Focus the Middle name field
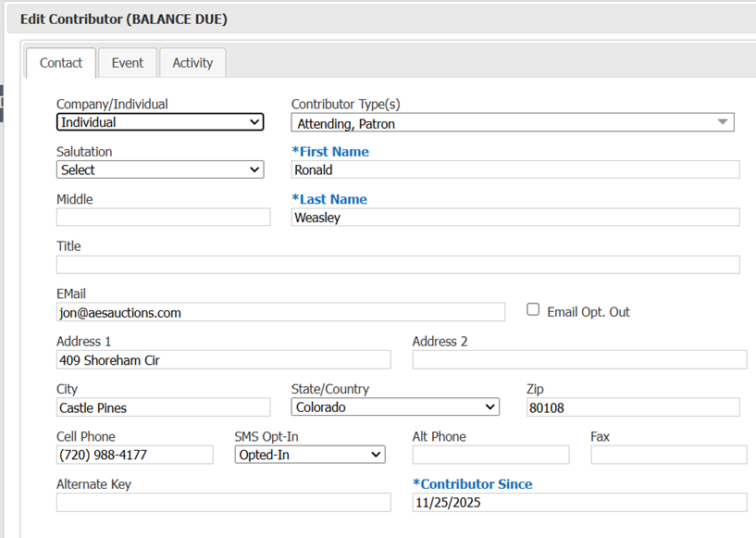756x538 pixels. 163,218
